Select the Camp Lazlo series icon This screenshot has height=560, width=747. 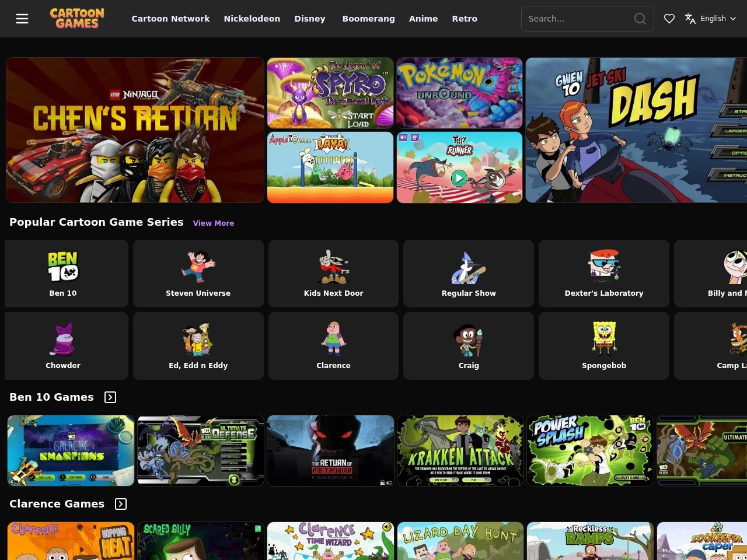click(738, 338)
